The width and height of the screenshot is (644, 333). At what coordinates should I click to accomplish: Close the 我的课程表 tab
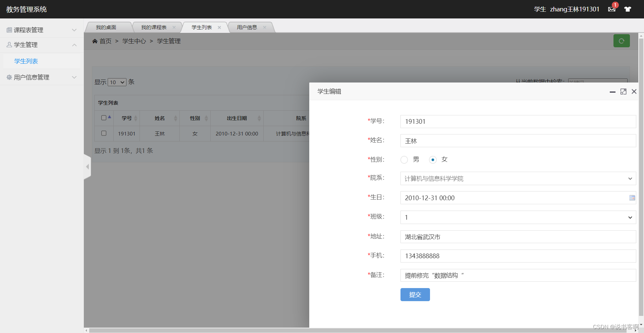tap(174, 27)
